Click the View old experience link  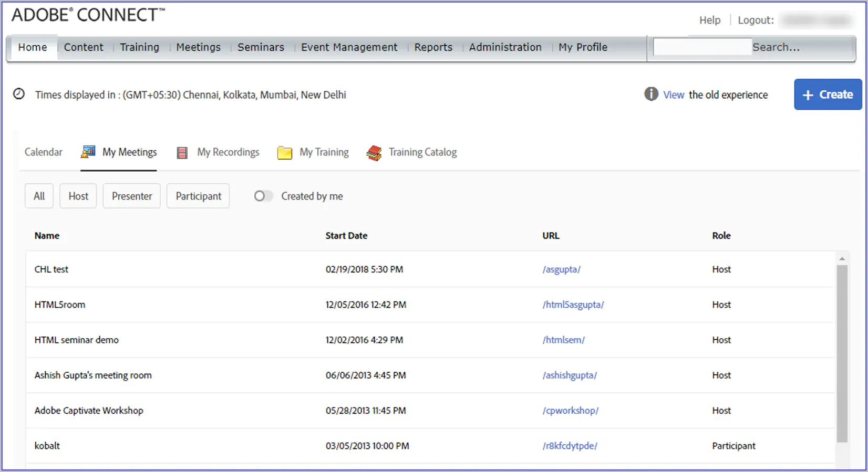[x=674, y=95]
